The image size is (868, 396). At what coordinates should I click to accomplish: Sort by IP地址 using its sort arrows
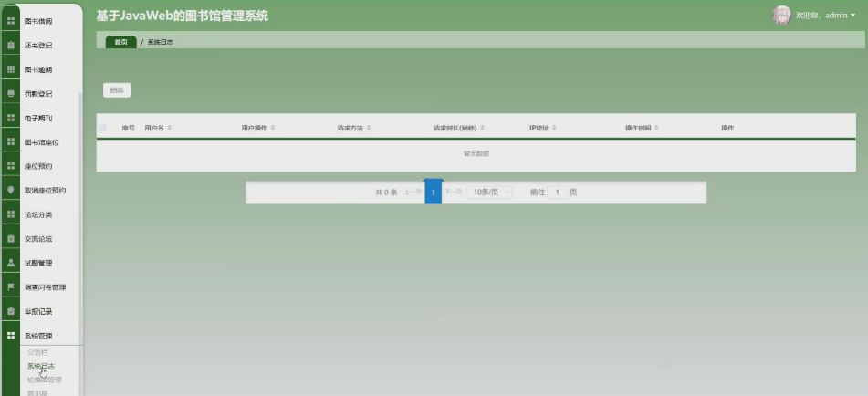pos(554,128)
